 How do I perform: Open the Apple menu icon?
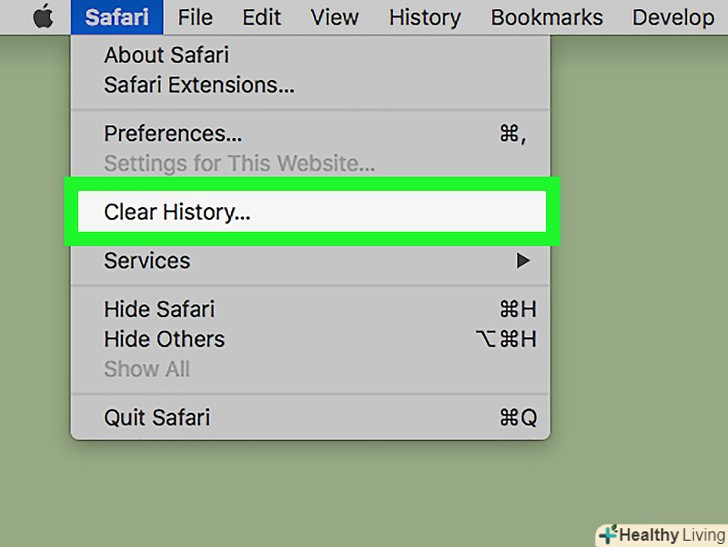tap(42, 17)
